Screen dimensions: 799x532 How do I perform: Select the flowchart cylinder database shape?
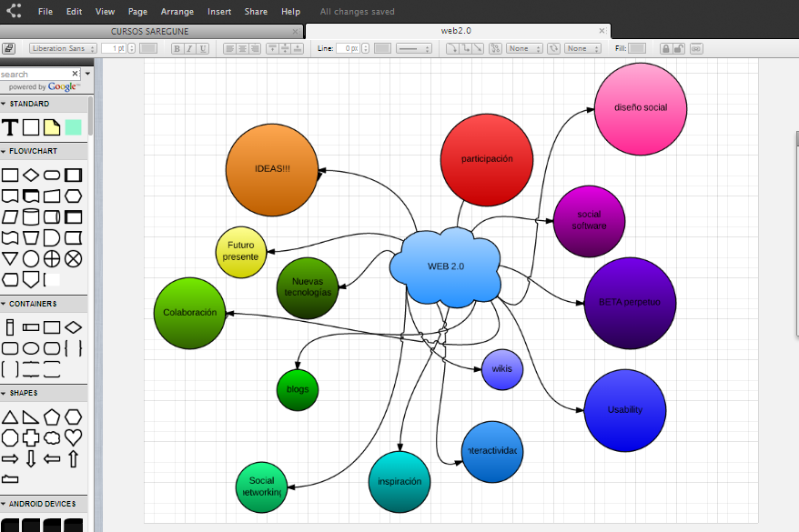tap(31, 216)
